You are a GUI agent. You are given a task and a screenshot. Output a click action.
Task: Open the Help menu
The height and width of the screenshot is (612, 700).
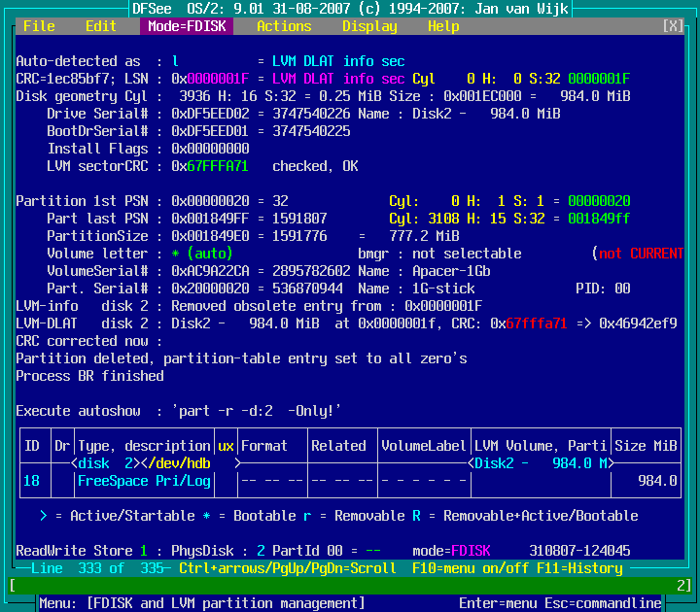click(443, 26)
